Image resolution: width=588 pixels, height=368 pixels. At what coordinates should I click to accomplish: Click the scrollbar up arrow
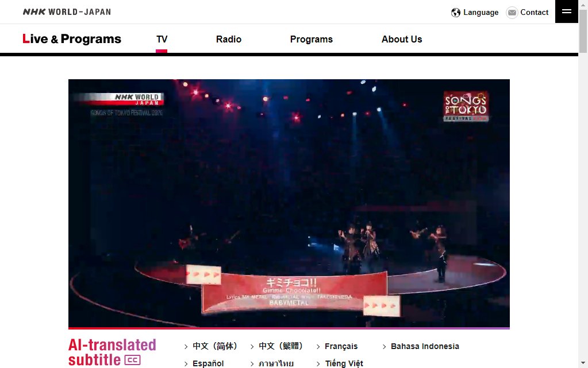coord(583,4)
